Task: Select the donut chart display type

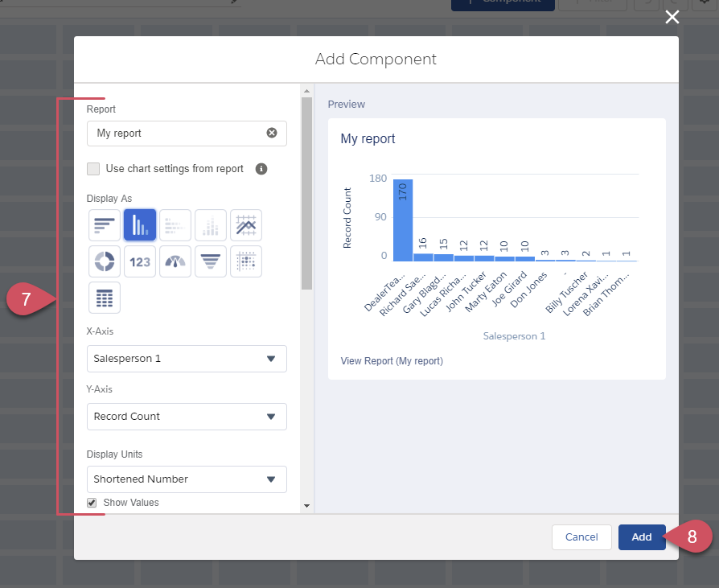Action: 105,261
